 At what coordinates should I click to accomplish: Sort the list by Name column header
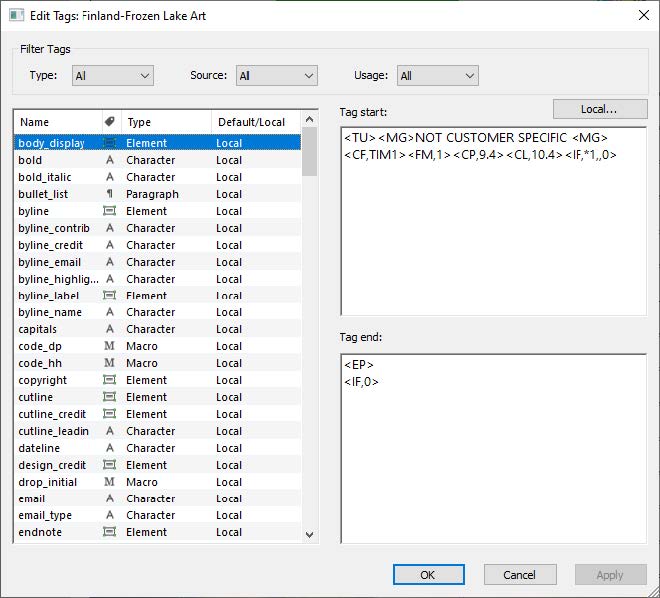pyautogui.click(x=56, y=122)
